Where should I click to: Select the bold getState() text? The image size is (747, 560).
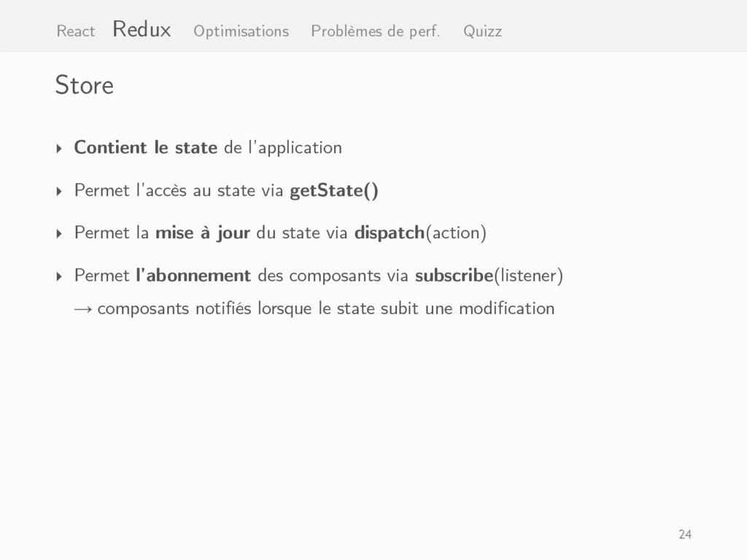[x=334, y=190]
